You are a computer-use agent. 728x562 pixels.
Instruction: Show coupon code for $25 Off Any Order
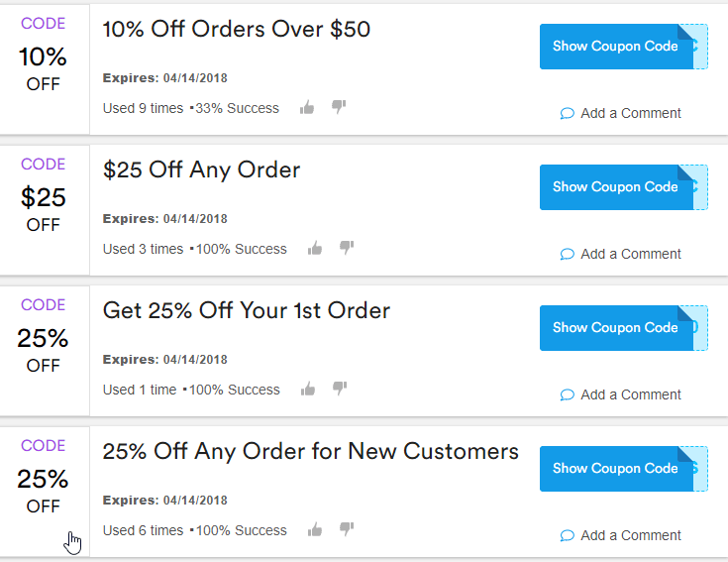(x=624, y=187)
